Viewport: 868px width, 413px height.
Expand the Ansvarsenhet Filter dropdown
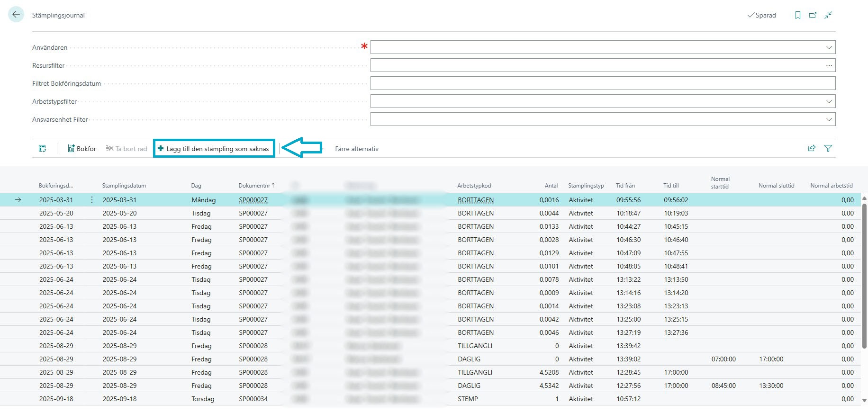point(829,119)
